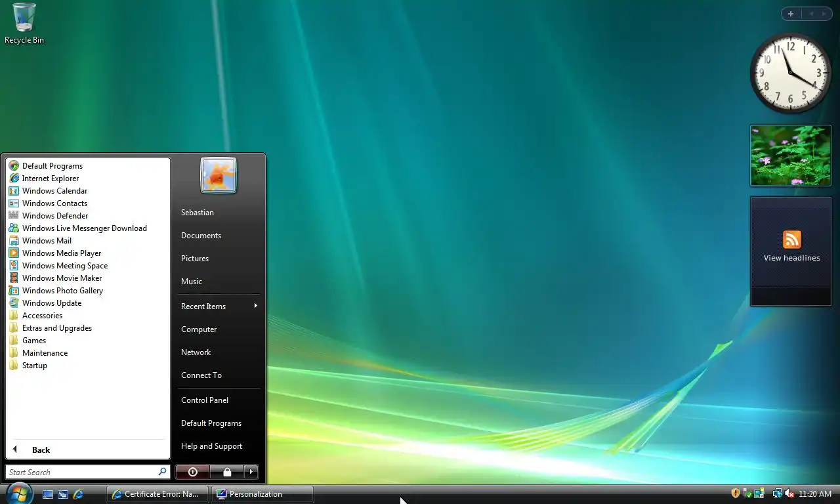
Task: Open Windows Live Messenger Download
Action: point(88,228)
